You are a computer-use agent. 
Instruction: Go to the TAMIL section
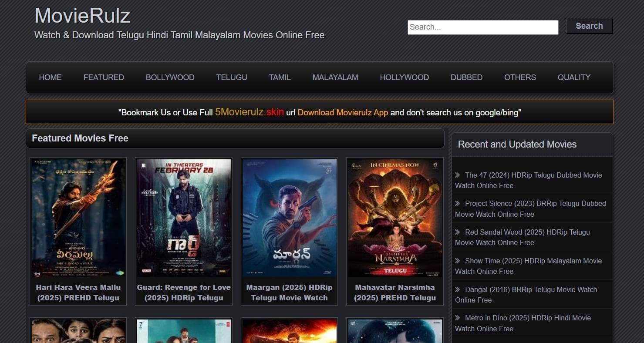click(280, 77)
